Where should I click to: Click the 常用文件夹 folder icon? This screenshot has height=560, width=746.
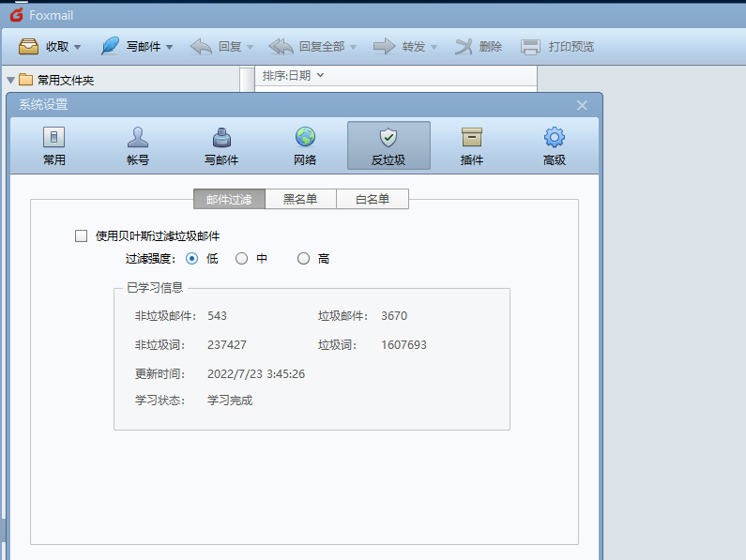point(25,80)
